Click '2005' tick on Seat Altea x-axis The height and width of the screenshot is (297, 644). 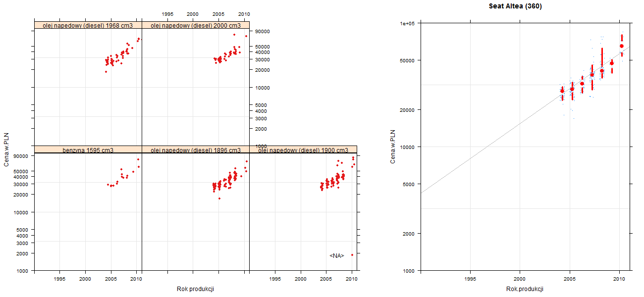point(570,279)
